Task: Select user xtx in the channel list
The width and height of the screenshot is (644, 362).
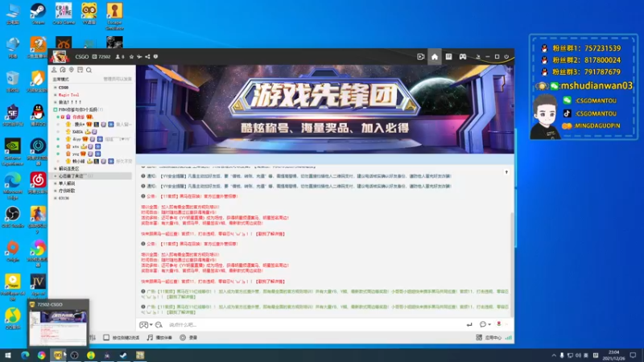Action: click(x=76, y=146)
